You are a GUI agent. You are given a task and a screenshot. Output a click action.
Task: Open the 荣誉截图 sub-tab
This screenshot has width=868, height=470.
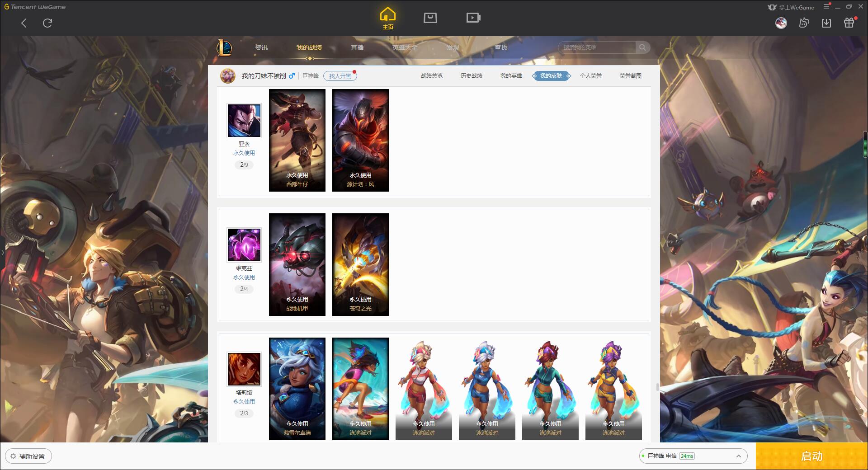(x=631, y=76)
